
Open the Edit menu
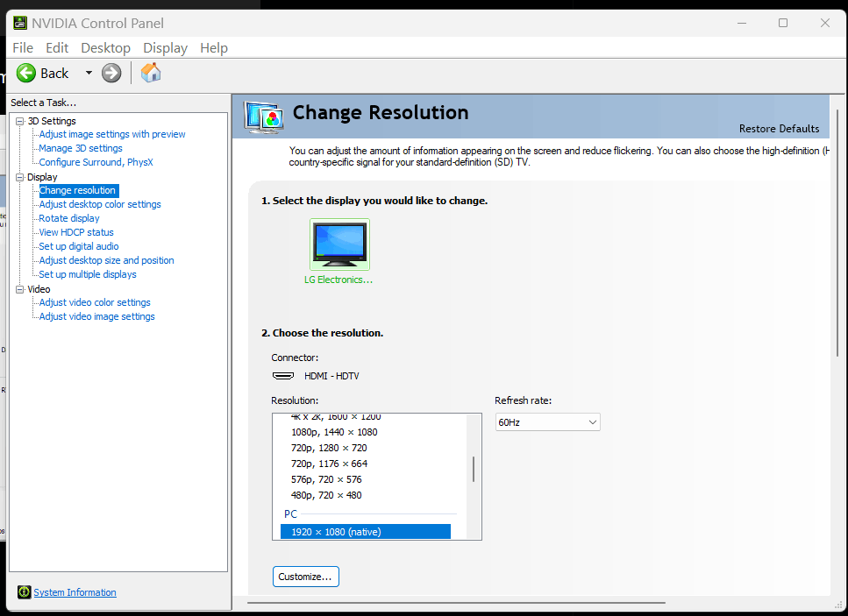tap(57, 48)
